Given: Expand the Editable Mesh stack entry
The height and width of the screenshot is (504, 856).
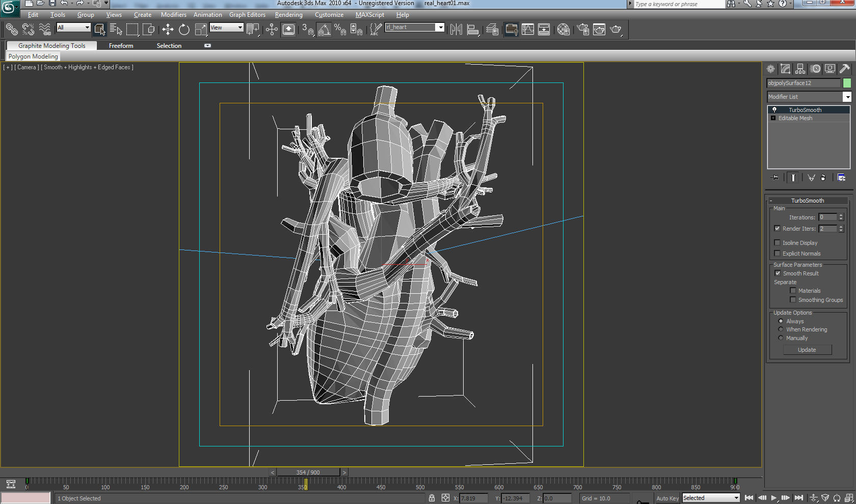Looking at the screenshot, I should [x=773, y=118].
